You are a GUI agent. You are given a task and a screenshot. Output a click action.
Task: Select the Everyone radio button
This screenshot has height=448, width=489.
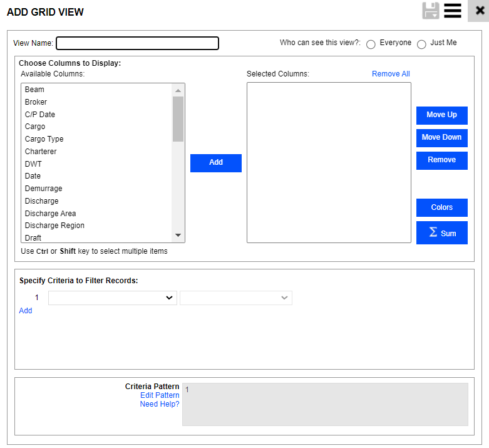[371, 44]
